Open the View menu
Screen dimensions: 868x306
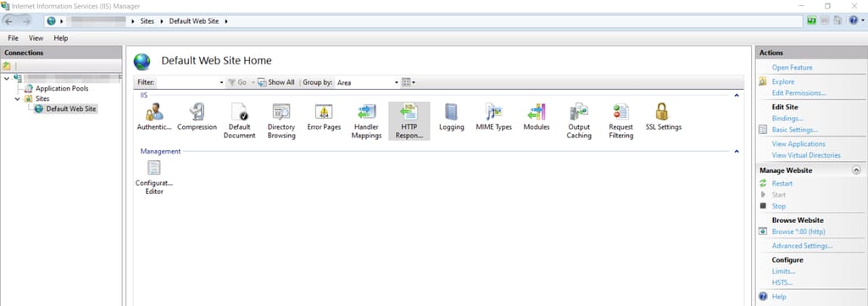(36, 38)
